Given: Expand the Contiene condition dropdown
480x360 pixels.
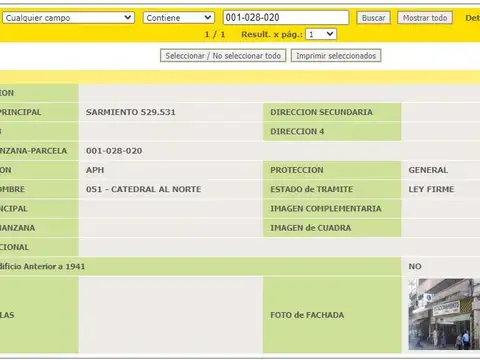Looking at the screenshot, I should pyautogui.click(x=179, y=18).
